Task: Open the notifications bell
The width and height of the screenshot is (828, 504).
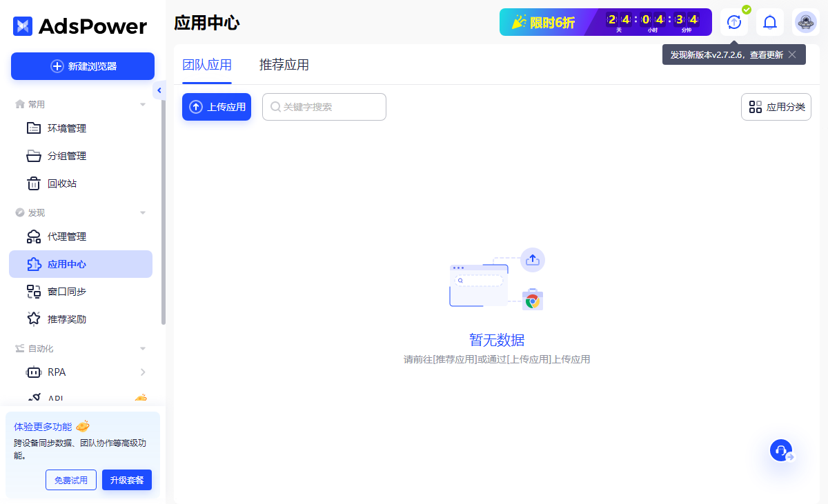Action: [769, 23]
